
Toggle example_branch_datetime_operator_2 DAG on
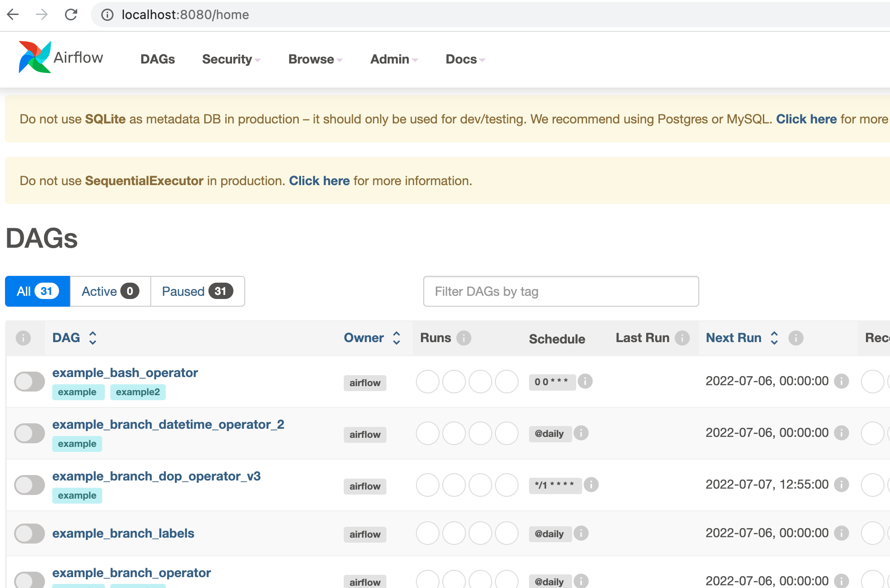tap(30, 433)
